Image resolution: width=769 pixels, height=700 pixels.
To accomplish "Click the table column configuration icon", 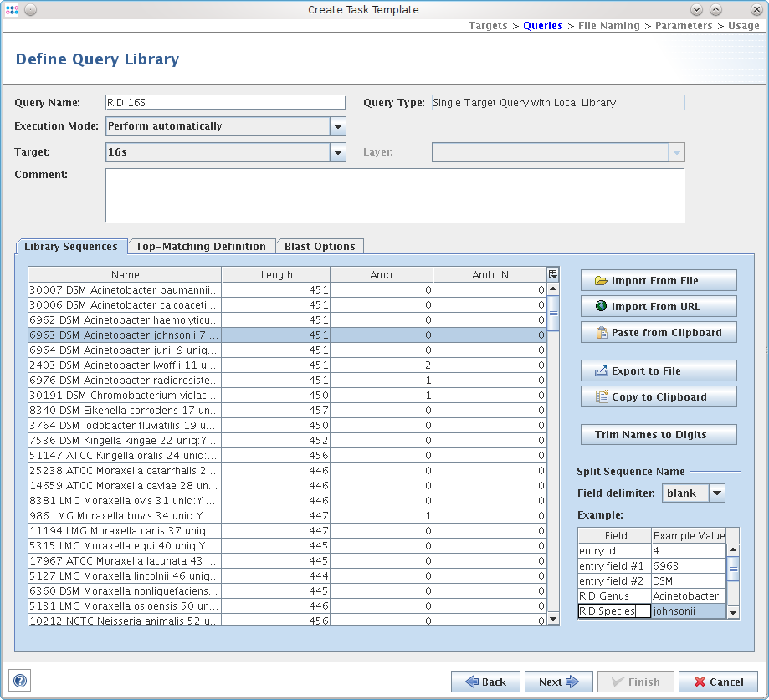I will 552,274.
